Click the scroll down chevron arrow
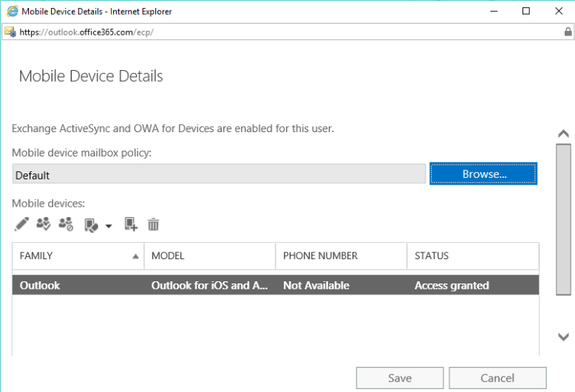 click(564, 337)
